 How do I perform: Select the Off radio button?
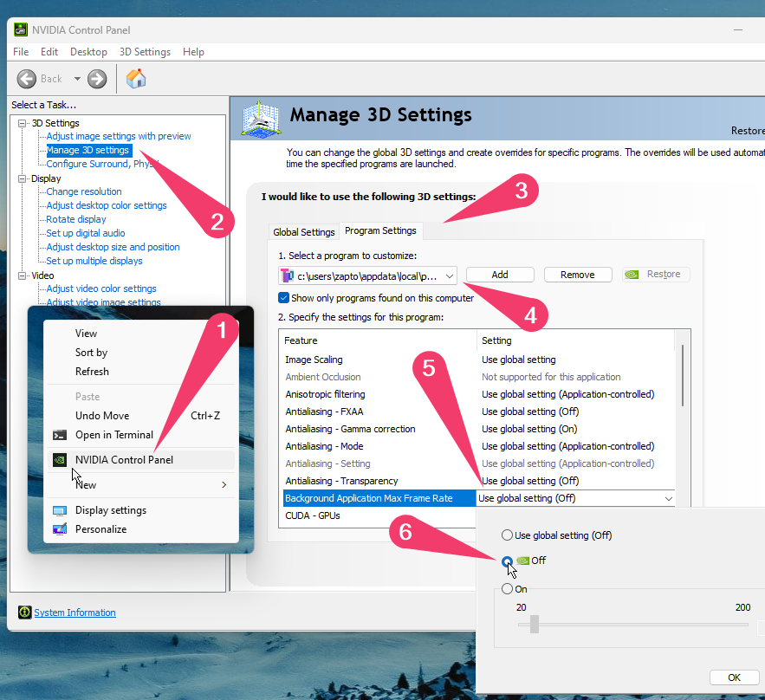coord(507,561)
